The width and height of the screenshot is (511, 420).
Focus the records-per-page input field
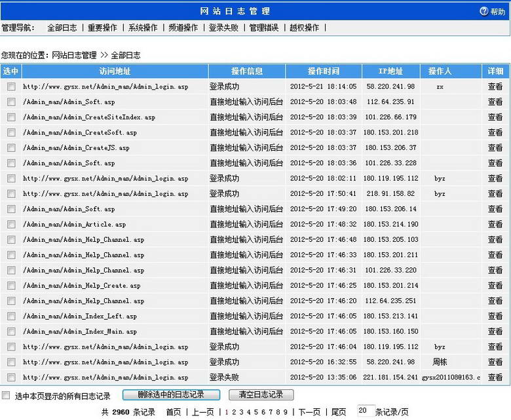[365, 411]
